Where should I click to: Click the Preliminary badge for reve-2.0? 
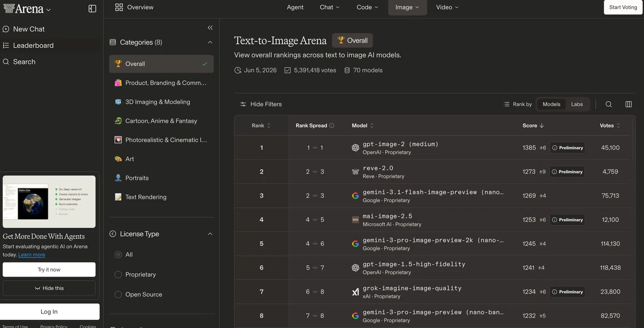[x=567, y=172]
